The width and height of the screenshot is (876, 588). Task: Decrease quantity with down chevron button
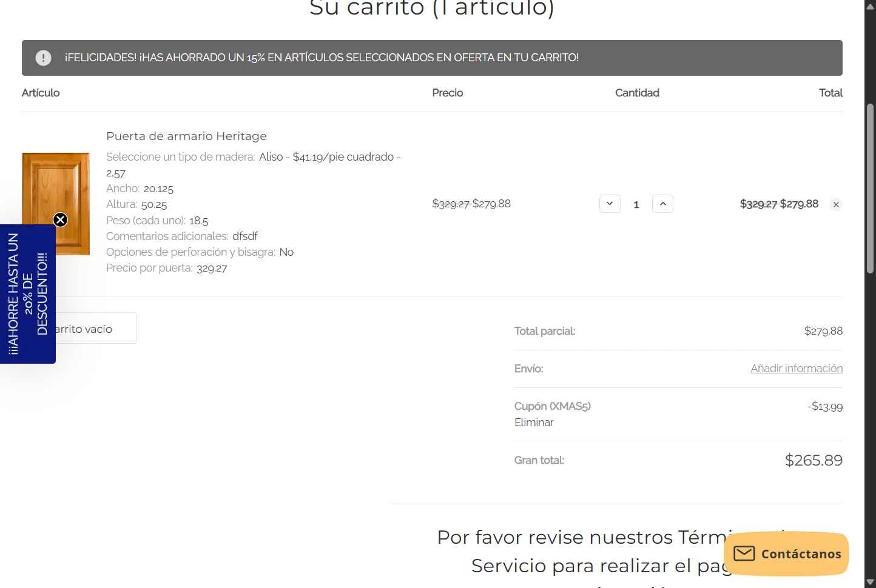pyautogui.click(x=610, y=204)
